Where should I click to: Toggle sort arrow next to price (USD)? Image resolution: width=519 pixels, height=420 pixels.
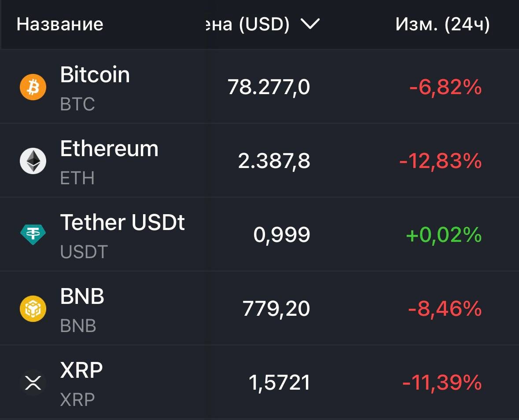[x=309, y=25]
